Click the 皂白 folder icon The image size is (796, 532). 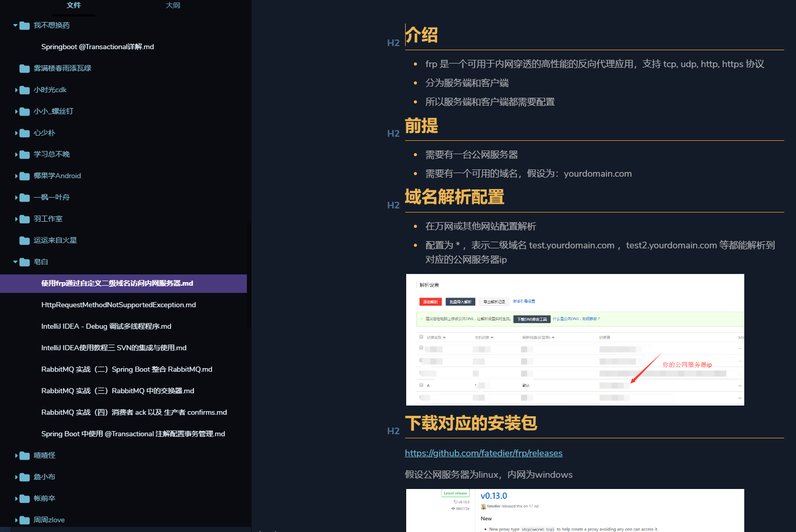25,262
